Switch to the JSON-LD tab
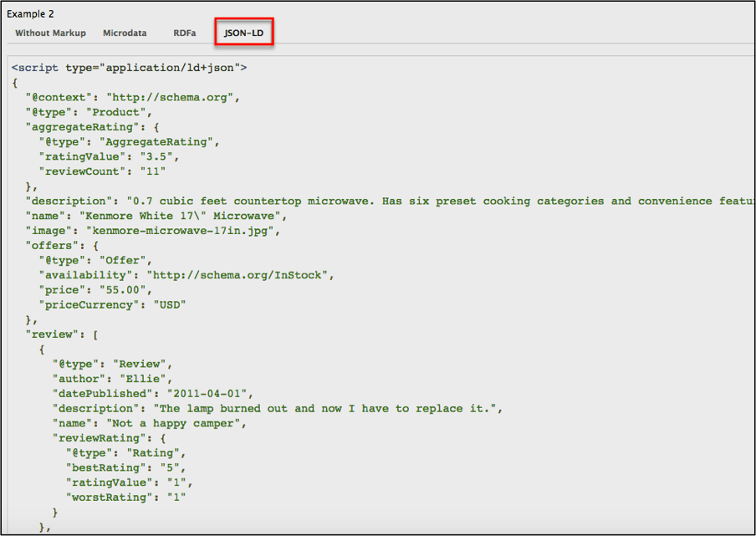 coord(244,33)
